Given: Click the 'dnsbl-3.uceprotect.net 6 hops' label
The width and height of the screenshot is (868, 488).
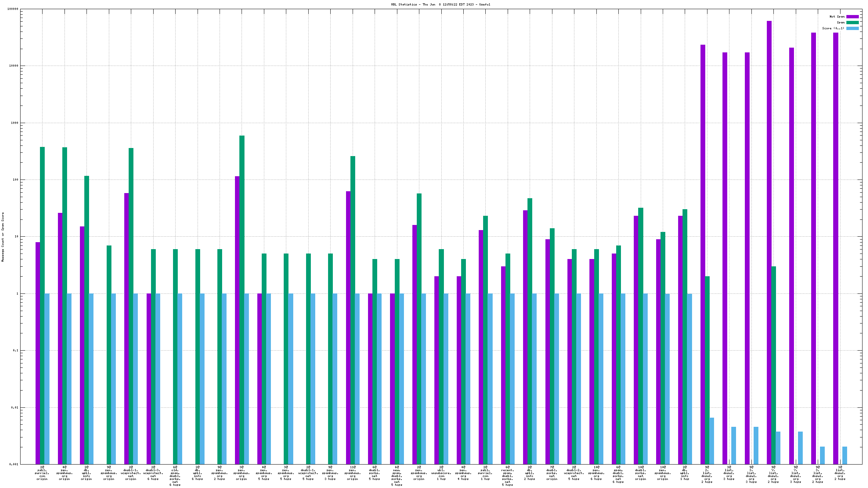Looking at the screenshot, I should (153, 473).
